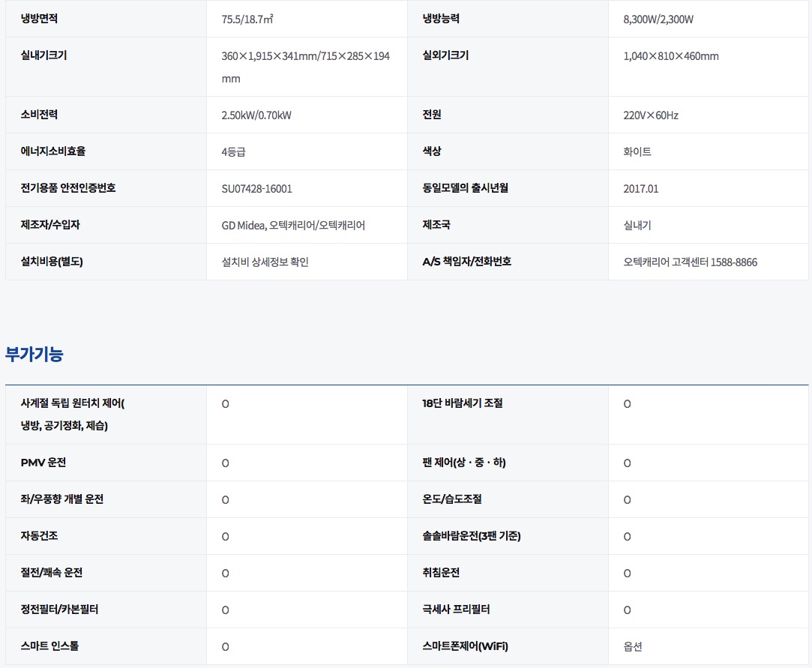
Task: Click the 색상 value 화이트
Action: tap(637, 151)
